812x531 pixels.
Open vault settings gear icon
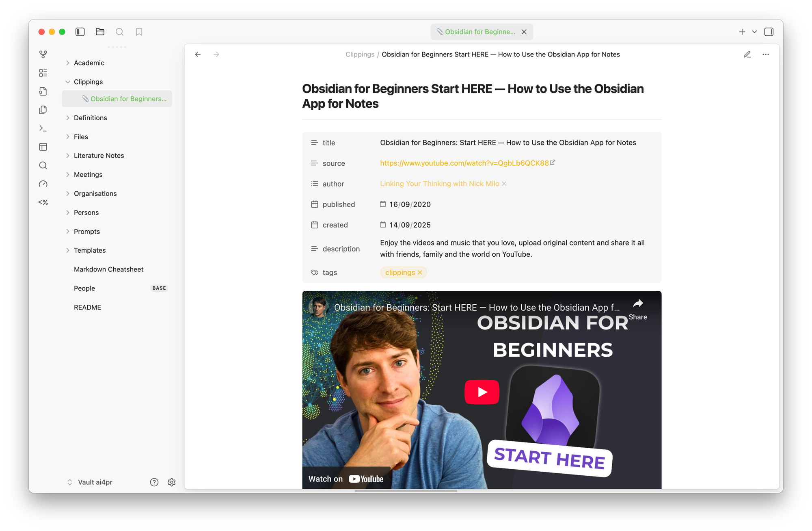point(172,482)
